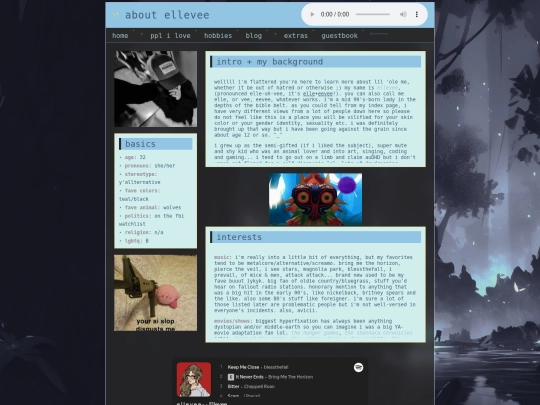Click the 'pronouns: she/her' entry
The image size is (540, 405).
(x=147, y=166)
